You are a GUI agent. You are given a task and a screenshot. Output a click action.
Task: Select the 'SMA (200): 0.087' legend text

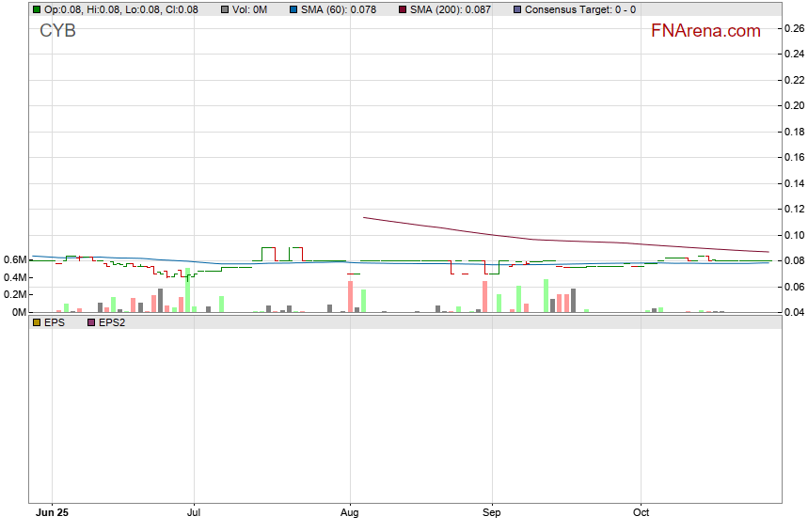pos(451,9)
